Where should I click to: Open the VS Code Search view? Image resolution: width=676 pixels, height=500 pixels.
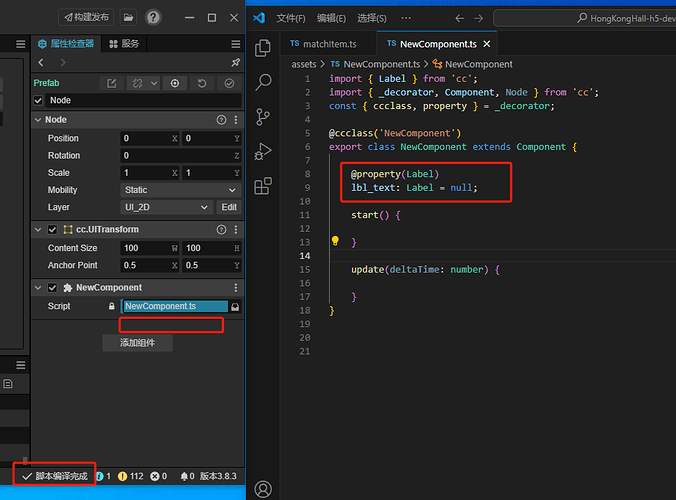tap(264, 82)
